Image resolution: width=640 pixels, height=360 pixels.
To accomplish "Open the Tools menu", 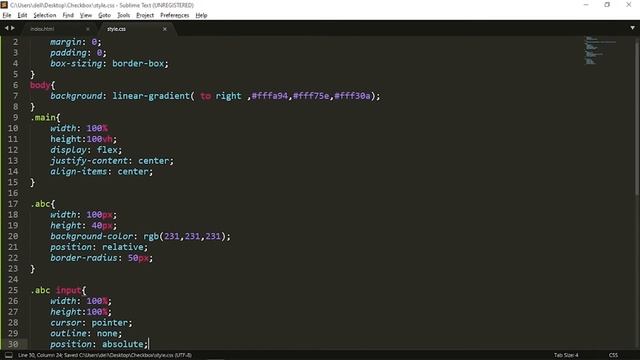I will click(123, 15).
